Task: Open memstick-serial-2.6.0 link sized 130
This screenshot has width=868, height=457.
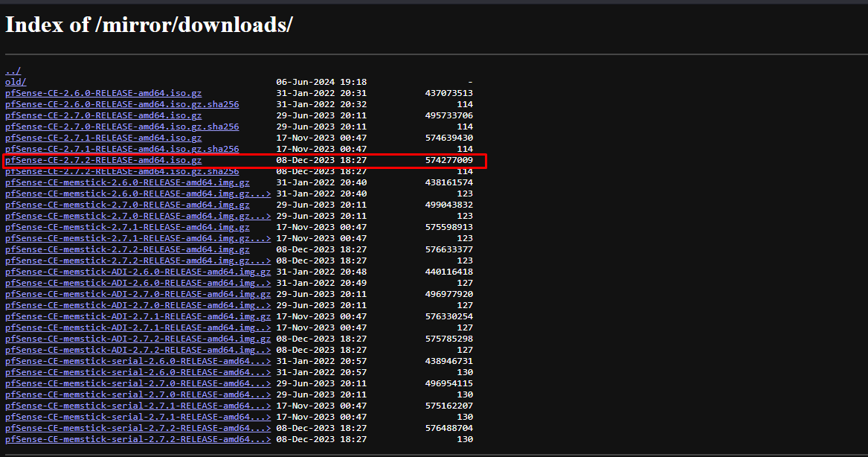Action: [138, 371]
